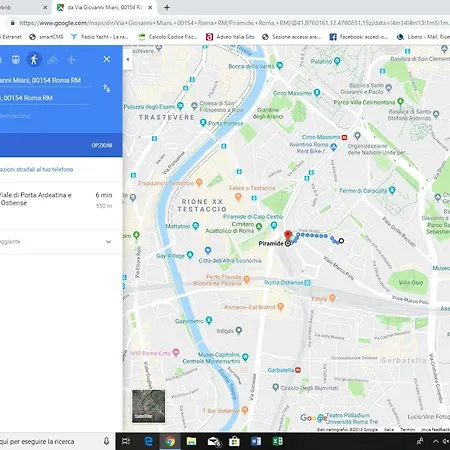
Task: Choose the flight travel mode icon
Action: [x=71, y=60]
